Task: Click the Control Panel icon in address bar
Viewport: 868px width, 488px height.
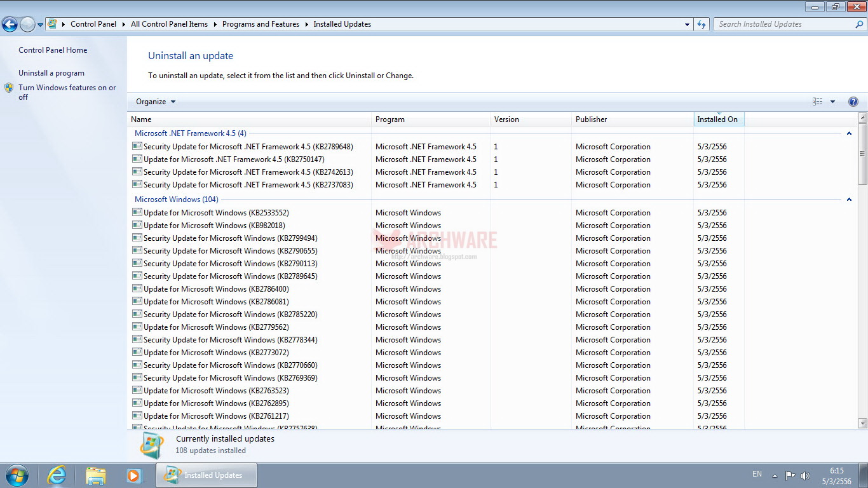Action: [x=53, y=24]
